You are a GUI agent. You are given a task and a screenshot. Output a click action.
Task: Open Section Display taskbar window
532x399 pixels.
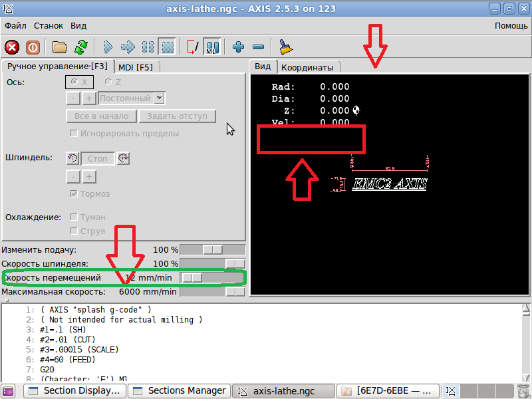[x=75, y=391]
